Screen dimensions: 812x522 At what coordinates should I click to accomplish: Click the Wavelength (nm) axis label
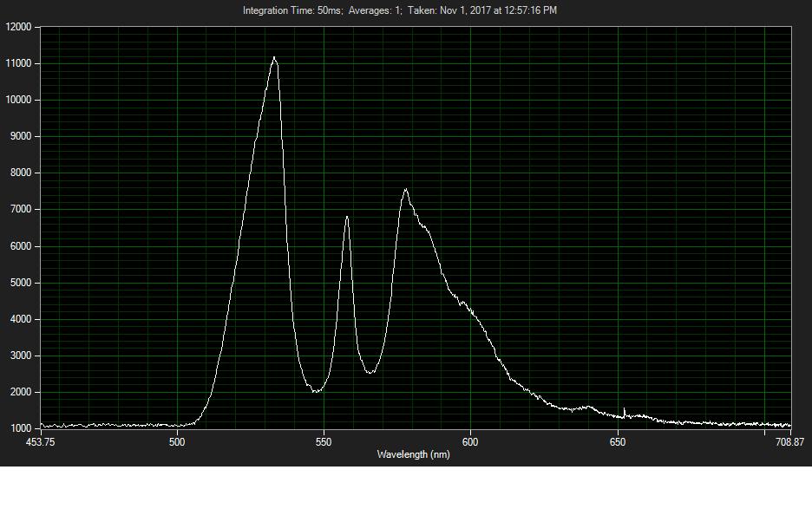pyautogui.click(x=413, y=454)
